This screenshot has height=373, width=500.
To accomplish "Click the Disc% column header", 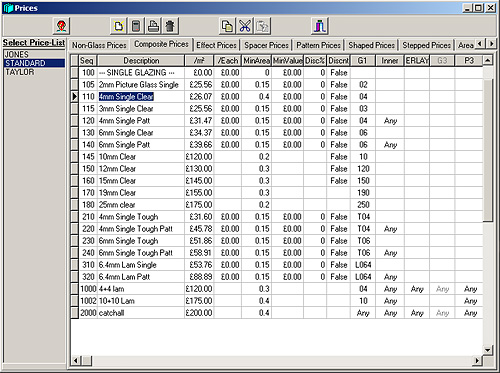I will (x=315, y=61).
